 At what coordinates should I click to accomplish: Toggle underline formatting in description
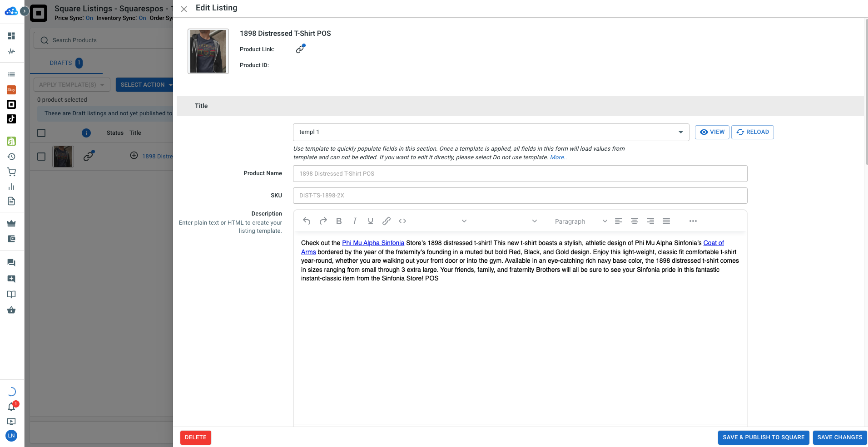371,221
